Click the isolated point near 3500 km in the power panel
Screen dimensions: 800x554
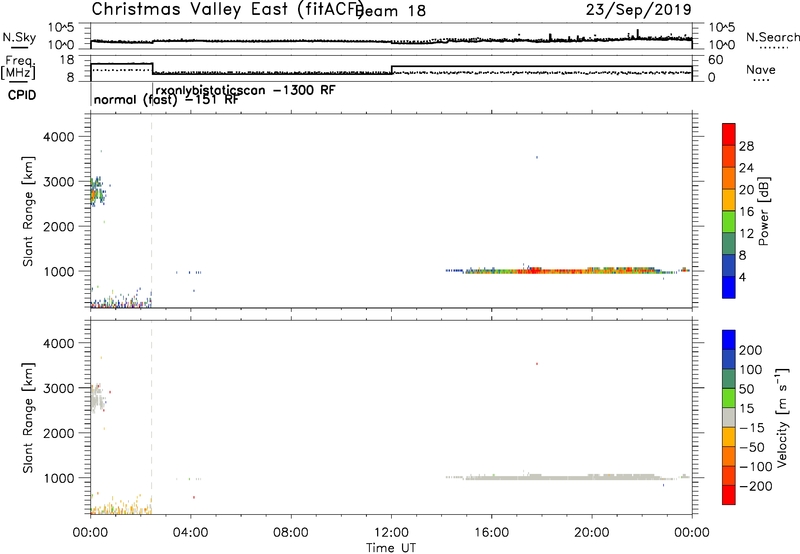click(x=537, y=157)
